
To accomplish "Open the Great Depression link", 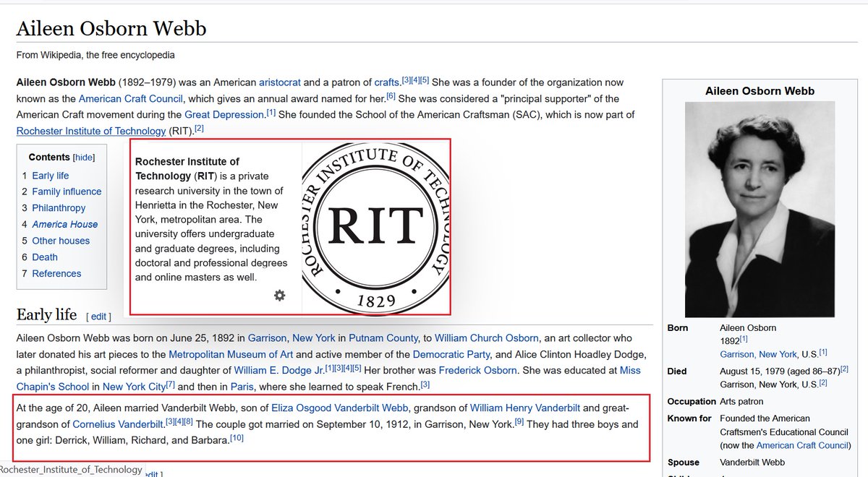I will click(224, 115).
